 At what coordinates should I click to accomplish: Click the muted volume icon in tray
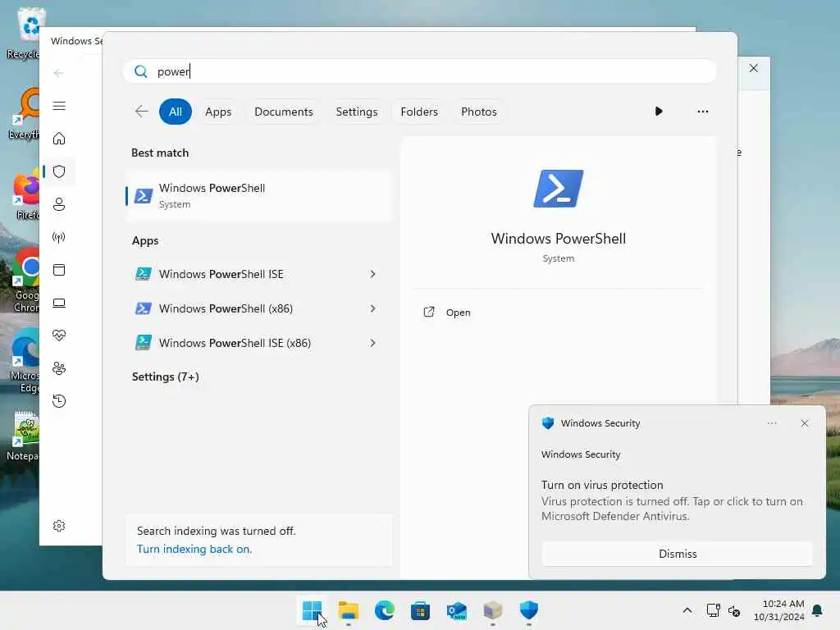pyautogui.click(x=734, y=610)
